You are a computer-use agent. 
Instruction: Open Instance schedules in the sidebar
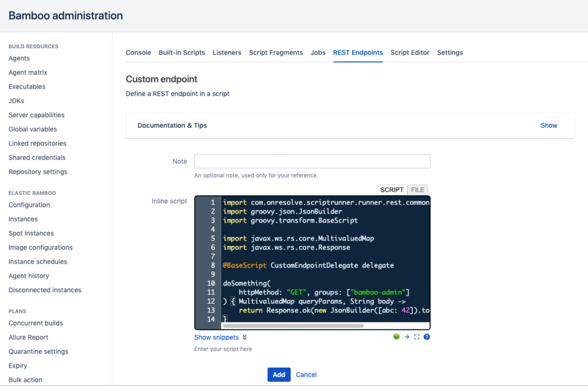click(x=38, y=262)
